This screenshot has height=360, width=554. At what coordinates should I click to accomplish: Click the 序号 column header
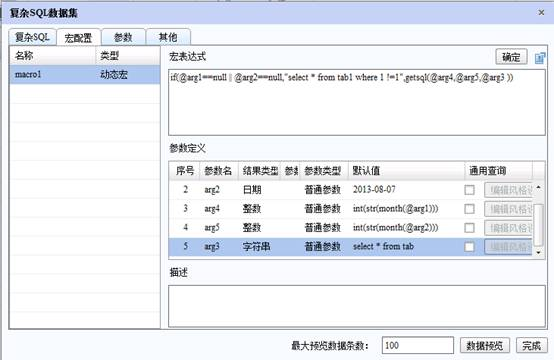tap(185, 171)
